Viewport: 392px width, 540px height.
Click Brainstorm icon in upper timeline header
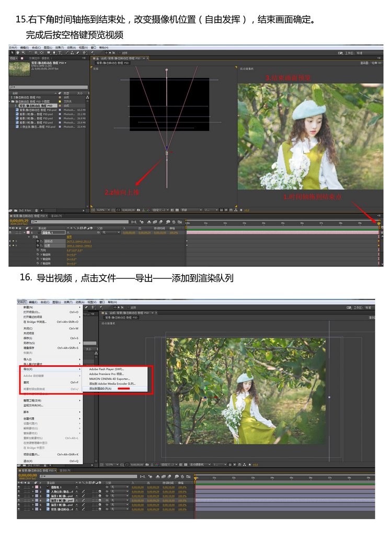click(168, 222)
